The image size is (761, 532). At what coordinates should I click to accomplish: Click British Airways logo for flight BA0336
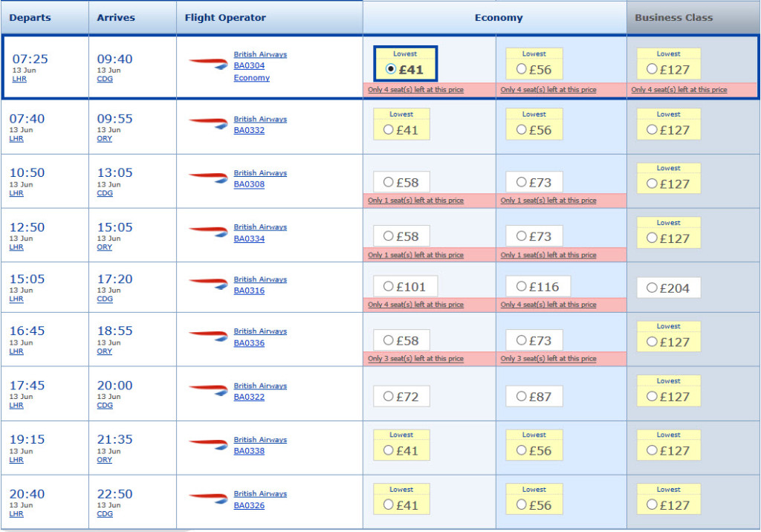coord(208,335)
